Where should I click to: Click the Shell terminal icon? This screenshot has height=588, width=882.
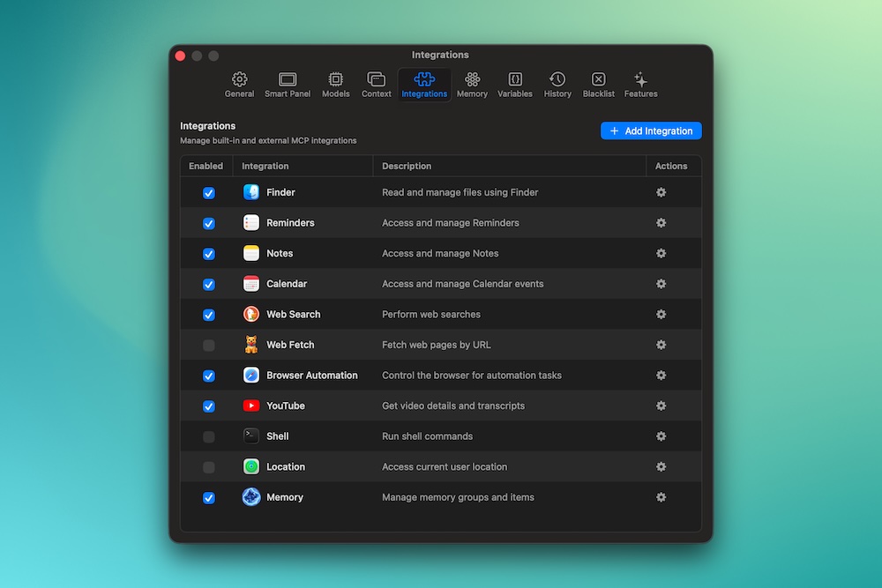(251, 436)
